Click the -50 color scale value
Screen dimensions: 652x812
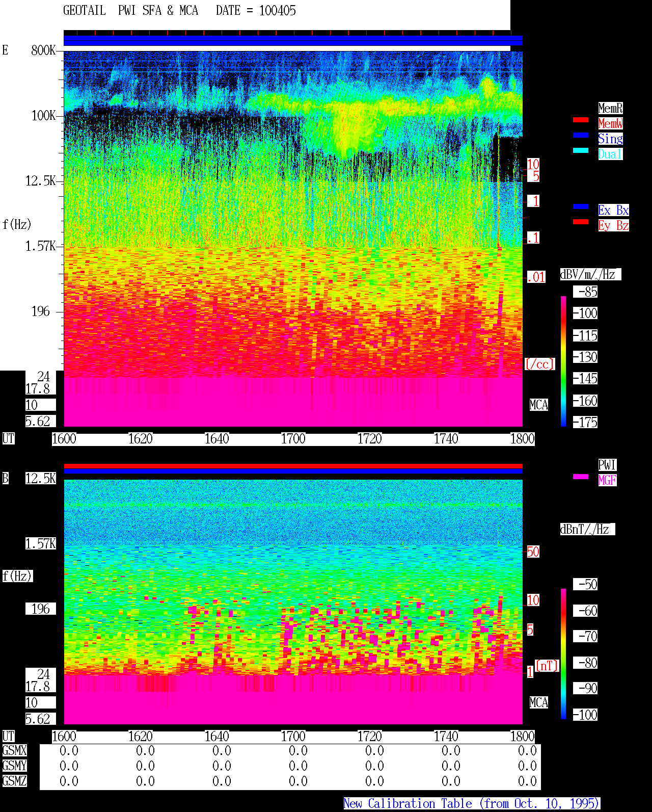coord(586,584)
